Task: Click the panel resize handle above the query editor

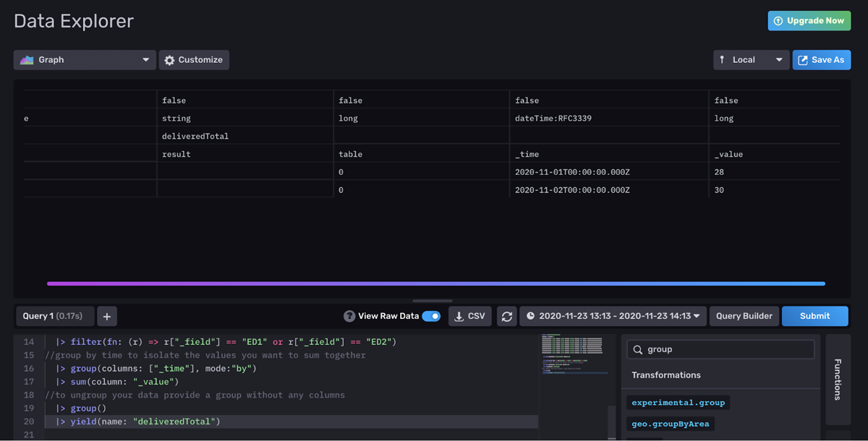Action: [433, 301]
